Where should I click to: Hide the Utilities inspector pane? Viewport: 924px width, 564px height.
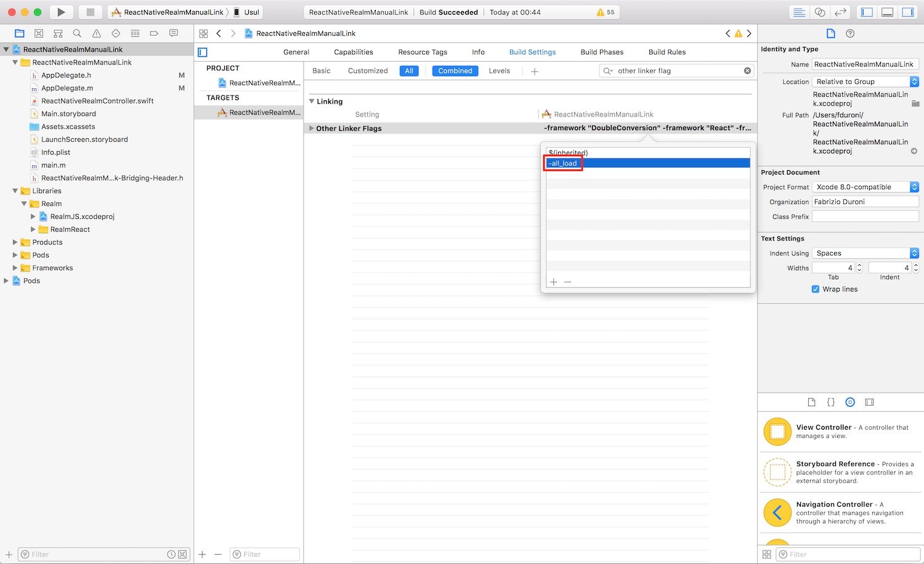pos(908,12)
